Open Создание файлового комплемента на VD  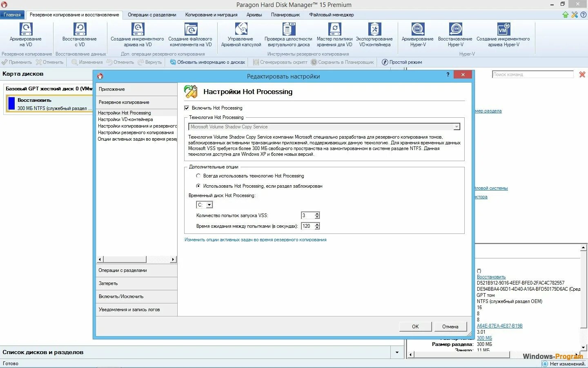point(190,35)
